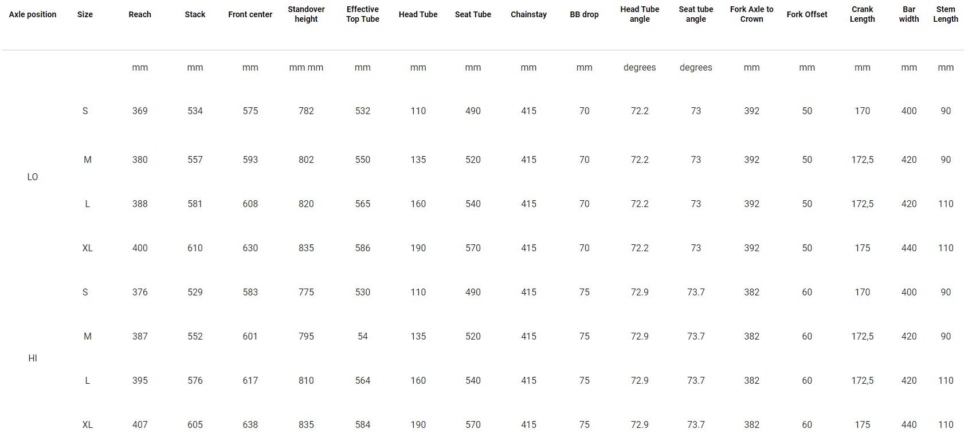Click the Axle position column header

[33, 14]
